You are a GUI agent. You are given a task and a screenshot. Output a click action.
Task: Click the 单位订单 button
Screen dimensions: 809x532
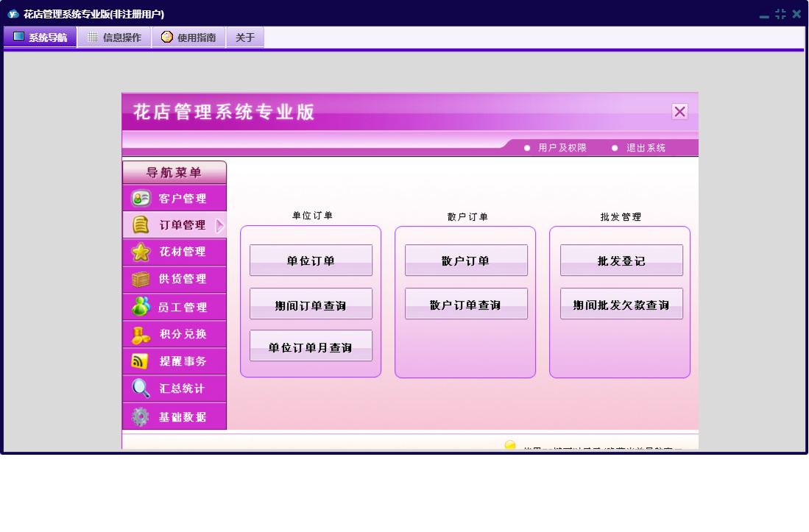[x=311, y=260]
